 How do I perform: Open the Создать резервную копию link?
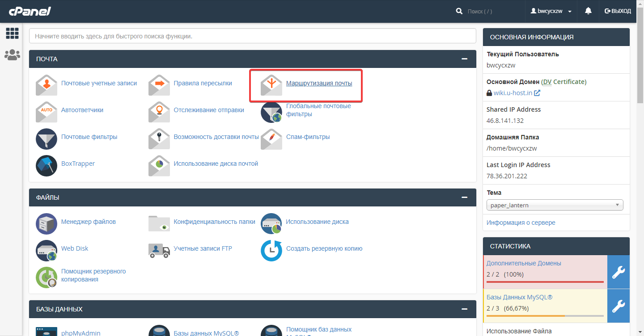click(x=324, y=248)
